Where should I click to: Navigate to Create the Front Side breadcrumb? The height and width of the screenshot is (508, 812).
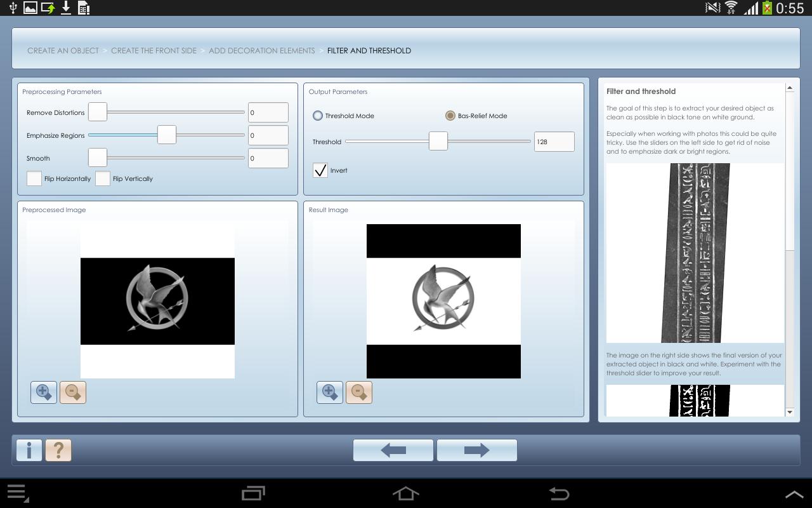coord(154,50)
